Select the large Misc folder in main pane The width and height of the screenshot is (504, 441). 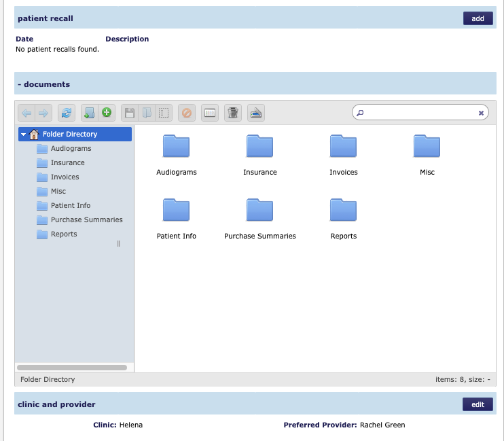click(x=427, y=155)
